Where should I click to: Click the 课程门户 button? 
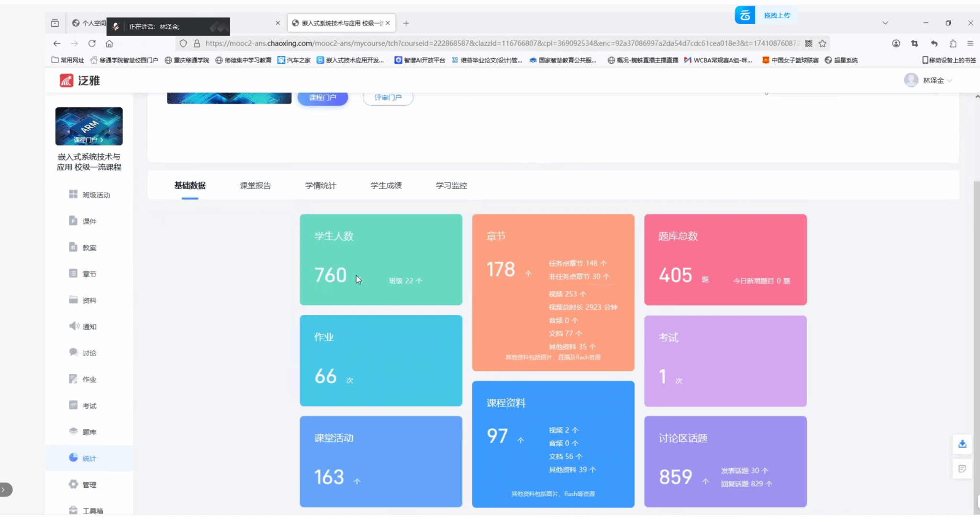(x=322, y=98)
